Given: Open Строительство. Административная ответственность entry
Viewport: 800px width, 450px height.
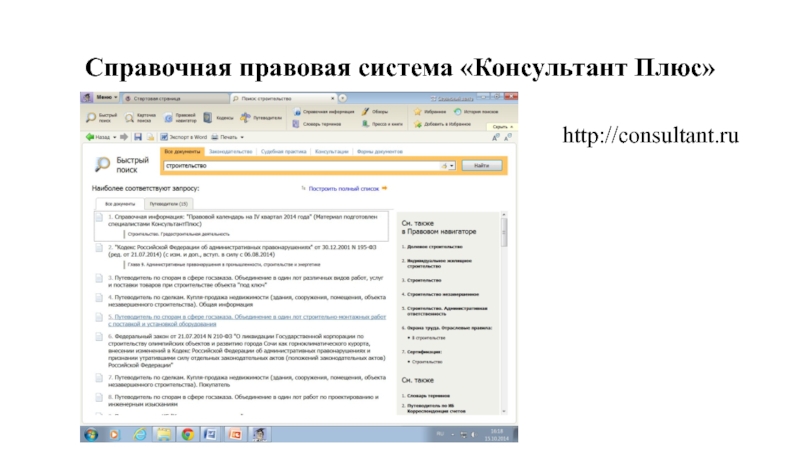Looking at the screenshot, I should point(447,311).
